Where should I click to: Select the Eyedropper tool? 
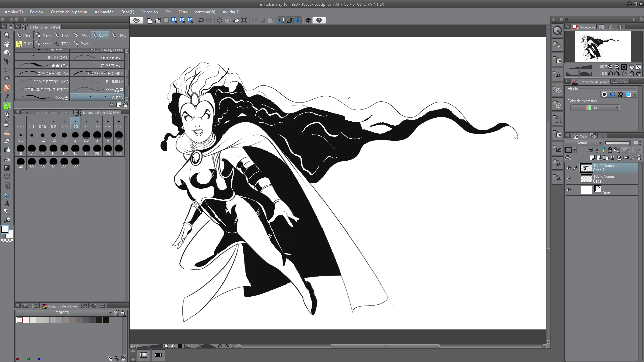7,97
